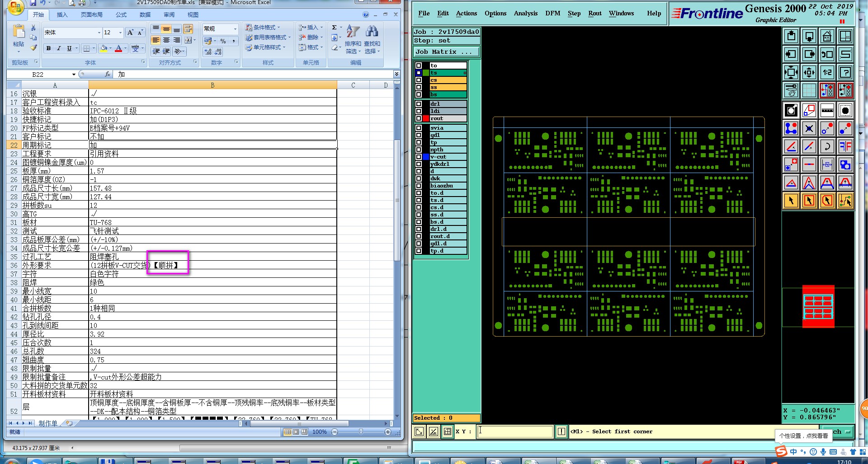Click the Excel zoom out minus button
868x464 pixels.
click(335, 432)
